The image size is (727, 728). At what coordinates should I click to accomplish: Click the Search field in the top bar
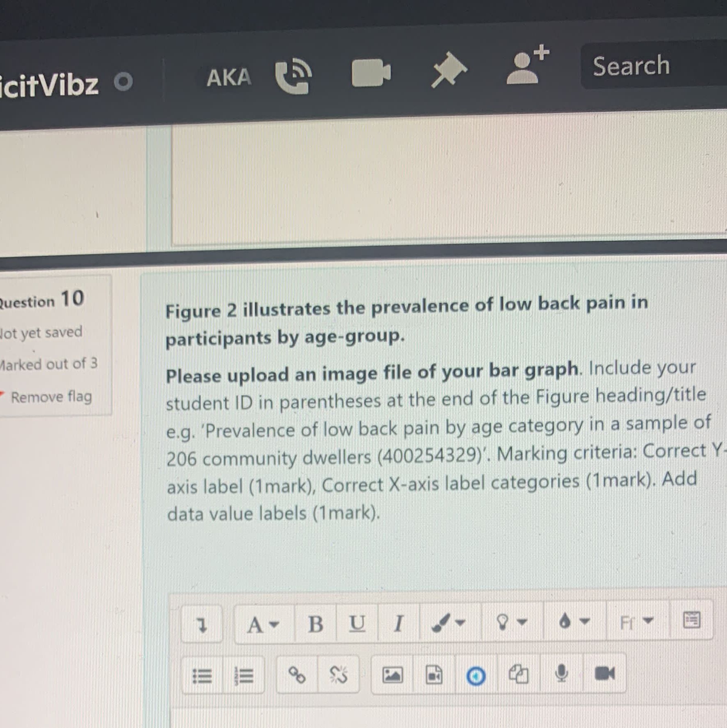(x=631, y=65)
